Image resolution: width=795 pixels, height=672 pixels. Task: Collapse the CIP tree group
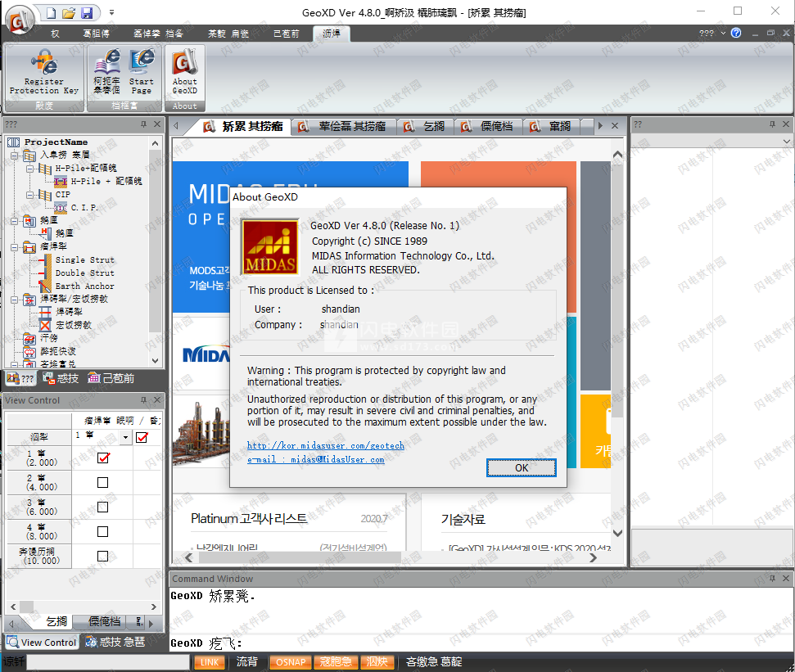[x=30, y=195]
